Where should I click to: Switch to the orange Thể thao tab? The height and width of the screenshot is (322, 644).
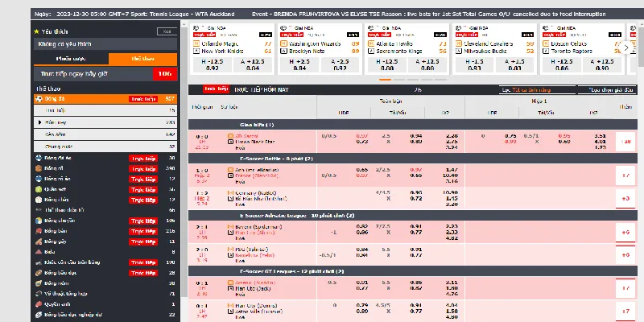pyautogui.click(x=143, y=59)
